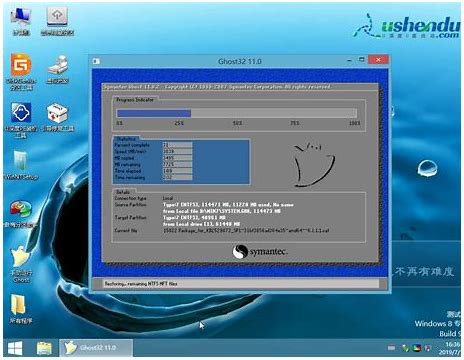Click the Percent complete label

[132, 145]
